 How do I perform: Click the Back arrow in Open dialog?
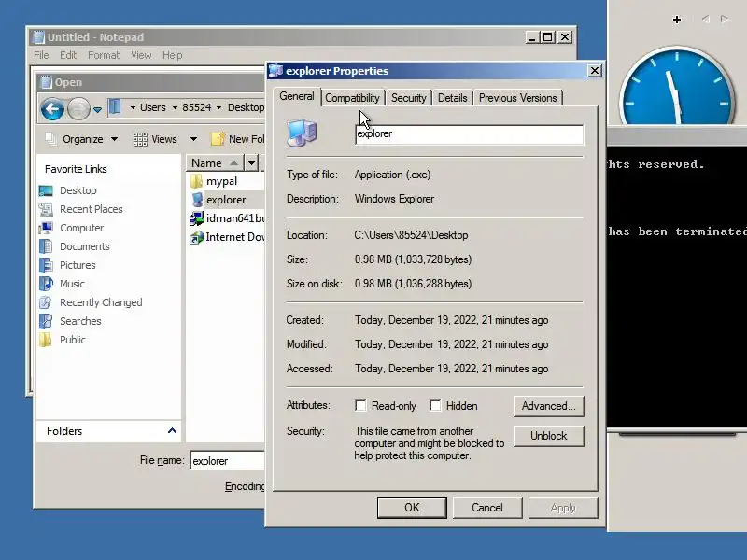coord(52,109)
